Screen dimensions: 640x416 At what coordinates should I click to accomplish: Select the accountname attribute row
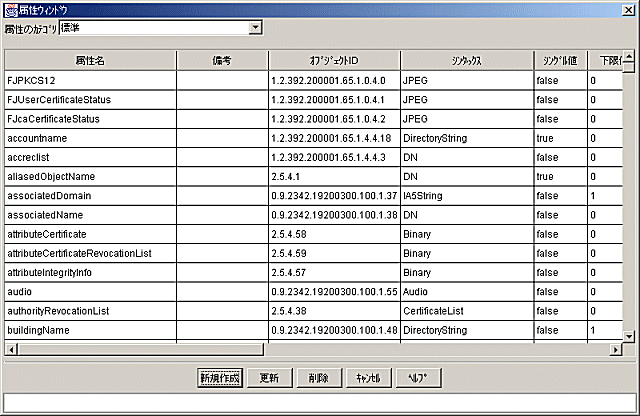pyautogui.click(x=90, y=138)
